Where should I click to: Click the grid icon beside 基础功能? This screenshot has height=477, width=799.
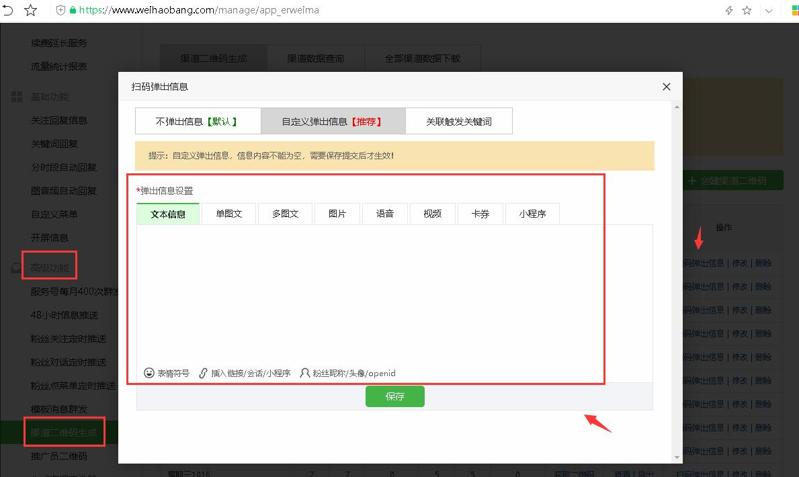coord(17,96)
